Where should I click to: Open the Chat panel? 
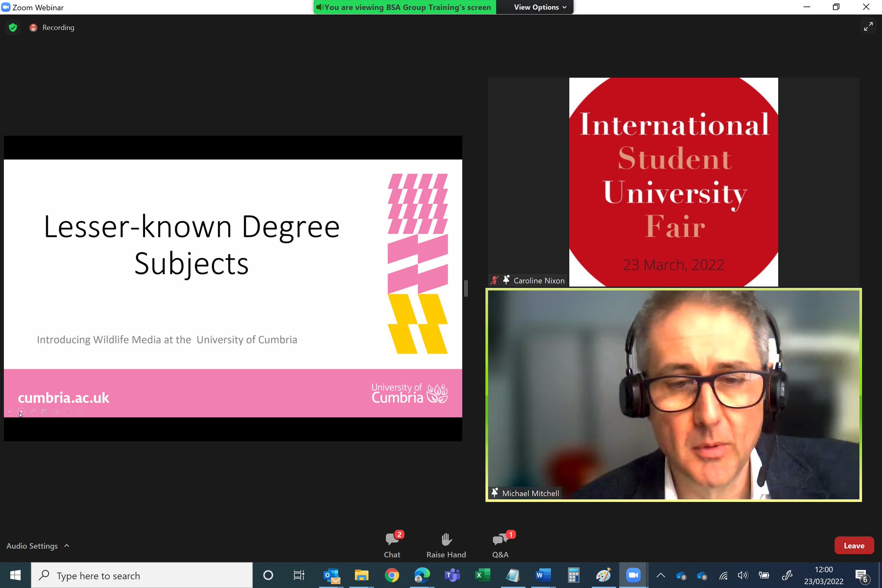point(392,544)
